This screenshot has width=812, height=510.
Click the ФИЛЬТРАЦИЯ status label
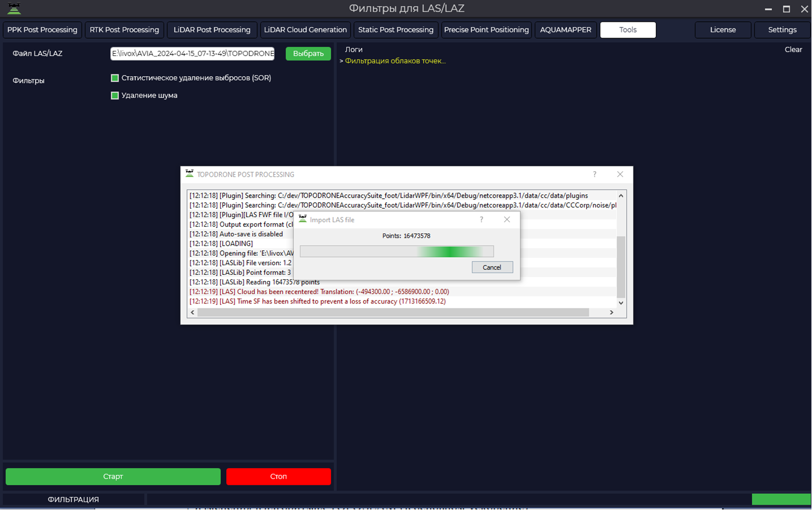coord(73,499)
